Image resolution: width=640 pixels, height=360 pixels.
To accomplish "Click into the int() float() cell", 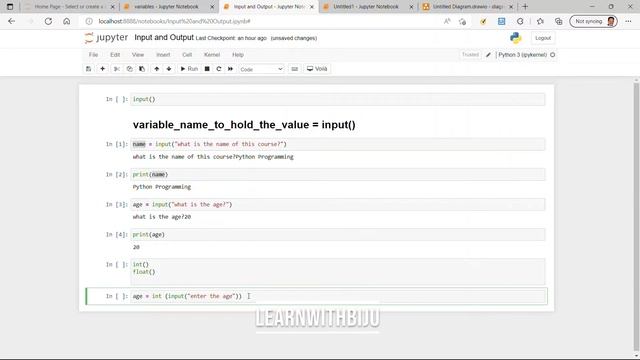I will point(338,271).
